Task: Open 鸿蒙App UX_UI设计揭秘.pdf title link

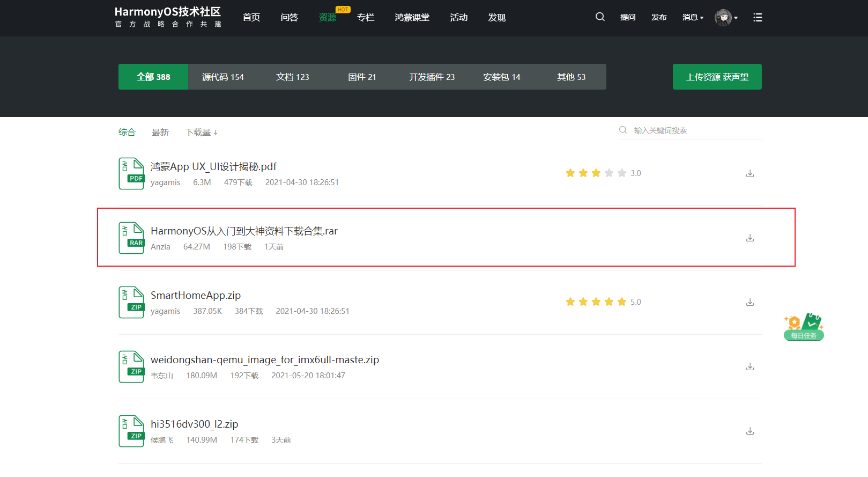Action: (213, 166)
